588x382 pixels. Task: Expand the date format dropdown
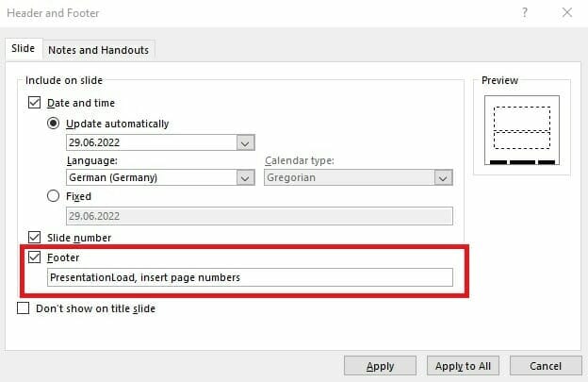pyautogui.click(x=245, y=142)
